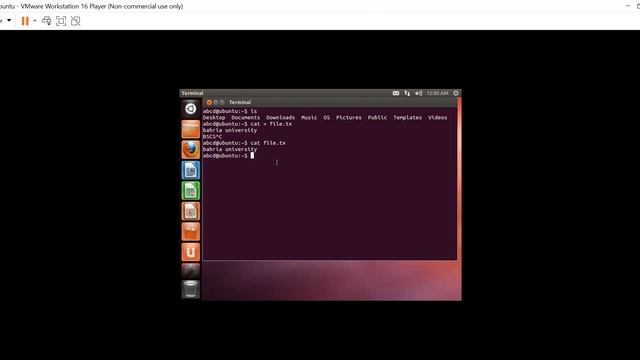Launch Firefox from the Ubuntu launcher

191,149
